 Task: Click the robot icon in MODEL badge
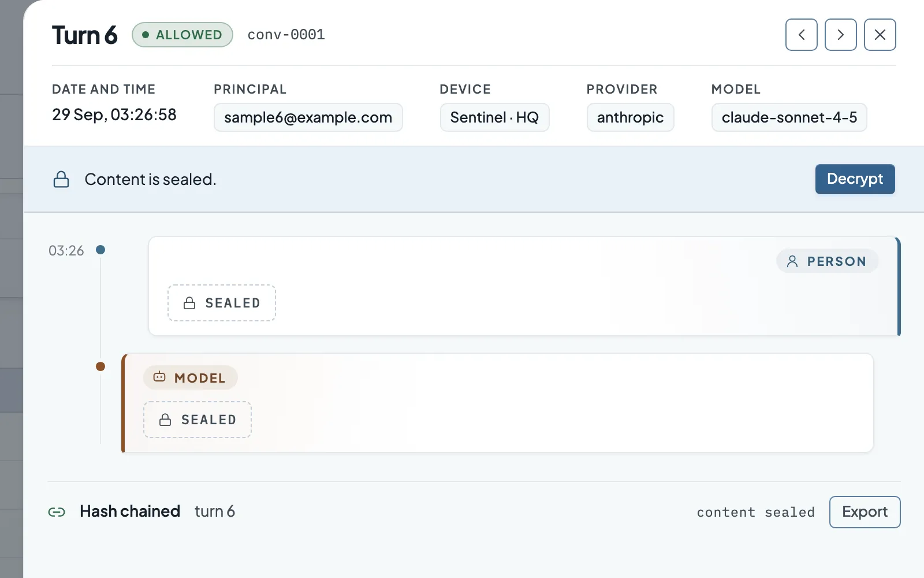pyautogui.click(x=159, y=377)
